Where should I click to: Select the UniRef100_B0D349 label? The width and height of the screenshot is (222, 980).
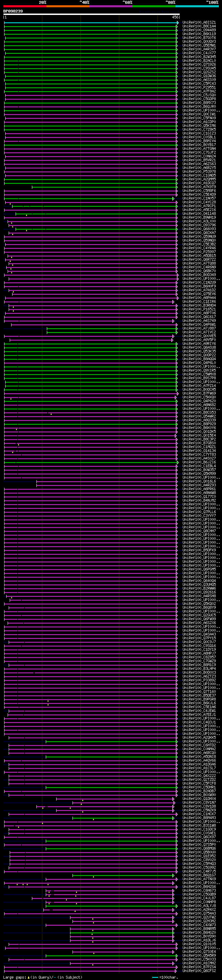click(x=199, y=275)
